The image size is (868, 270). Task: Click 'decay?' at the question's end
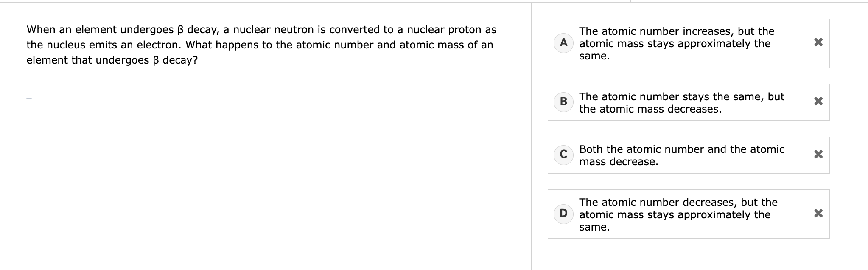tap(180, 60)
